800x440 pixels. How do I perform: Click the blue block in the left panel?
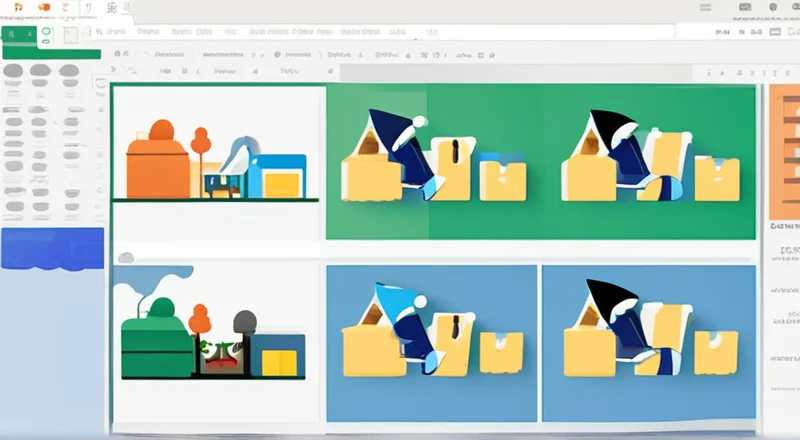52,248
